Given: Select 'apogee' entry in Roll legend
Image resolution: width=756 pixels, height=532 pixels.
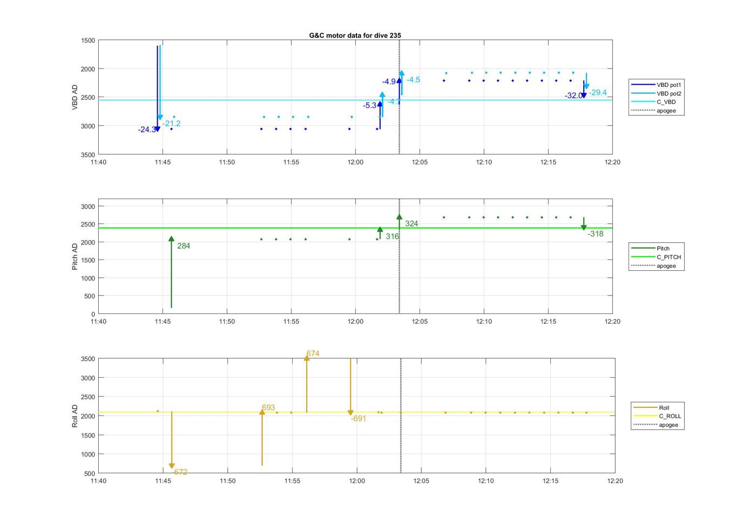Looking at the screenshot, I should (x=658, y=425).
